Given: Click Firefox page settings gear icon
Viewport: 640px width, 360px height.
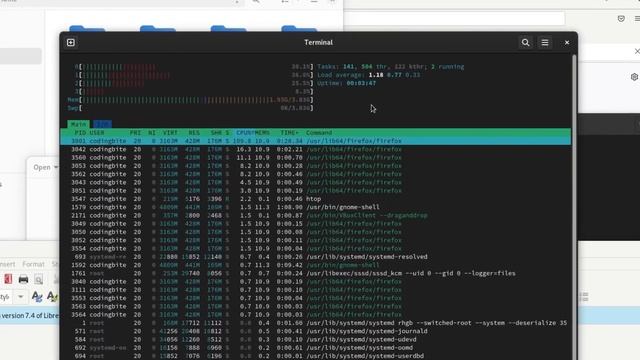Looking at the screenshot, I should 634,77.
